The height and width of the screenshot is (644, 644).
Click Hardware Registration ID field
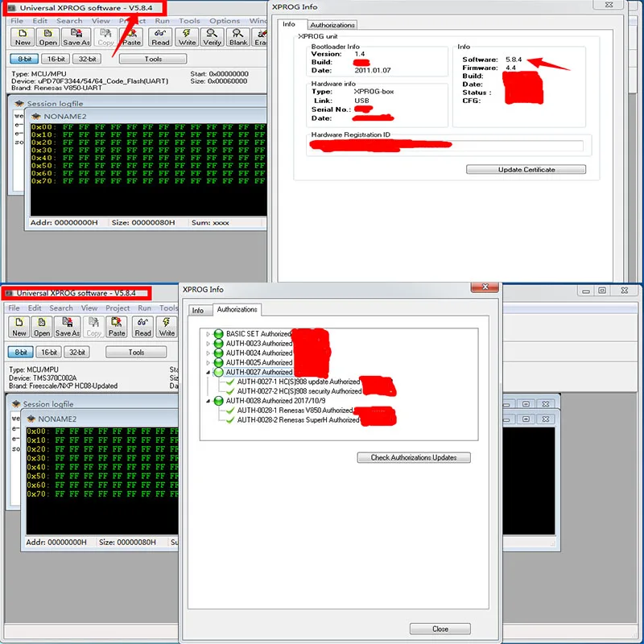(x=446, y=146)
